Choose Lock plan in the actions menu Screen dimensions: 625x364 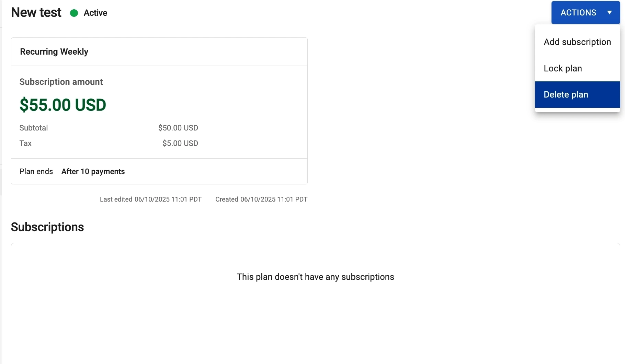[563, 68]
